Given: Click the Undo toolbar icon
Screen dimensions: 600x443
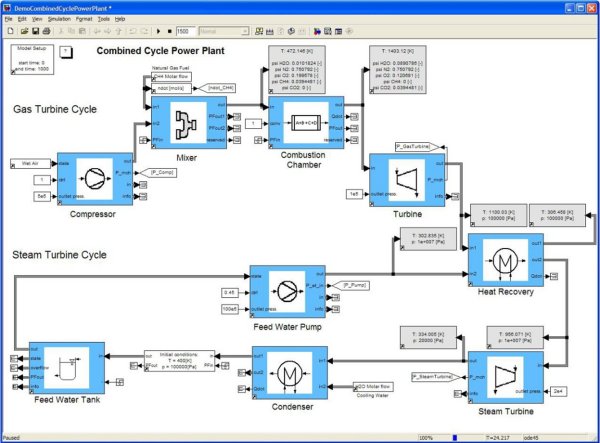Looking at the screenshot, I should click(133, 31).
